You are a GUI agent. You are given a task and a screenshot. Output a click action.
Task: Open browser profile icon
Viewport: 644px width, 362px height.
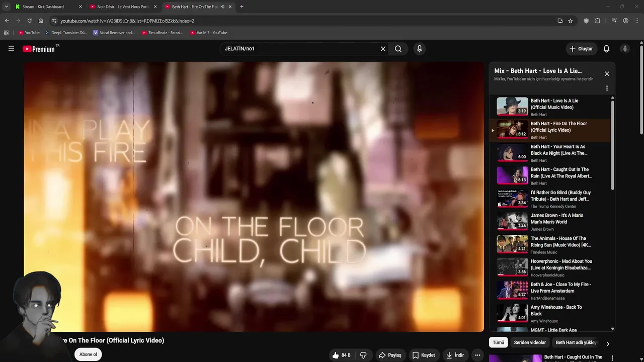(625, 21)
